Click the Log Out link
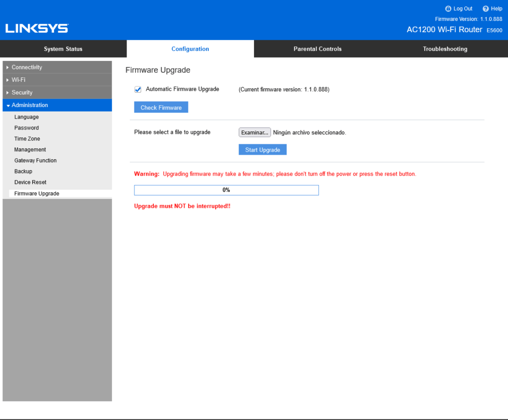 463,9
